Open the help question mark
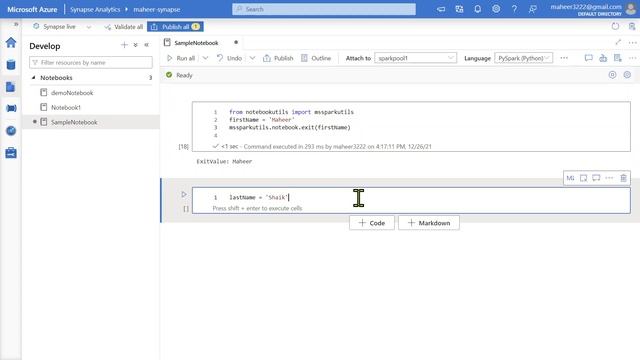The height and width of the screenshot is (360, 640). click(x=514, y=9)
